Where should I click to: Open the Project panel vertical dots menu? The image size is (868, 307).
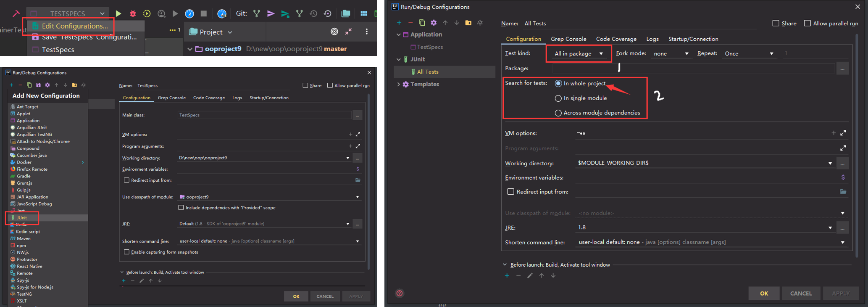367,32
